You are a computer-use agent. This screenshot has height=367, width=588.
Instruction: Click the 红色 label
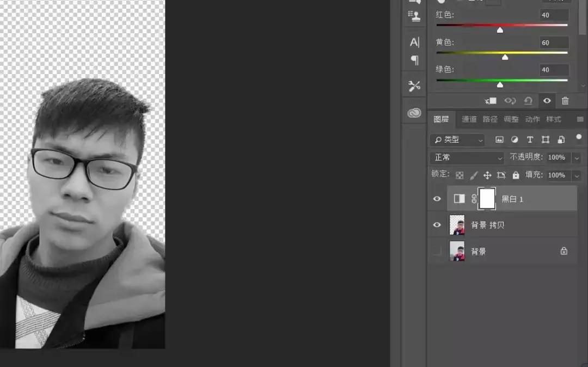(445, 15)
